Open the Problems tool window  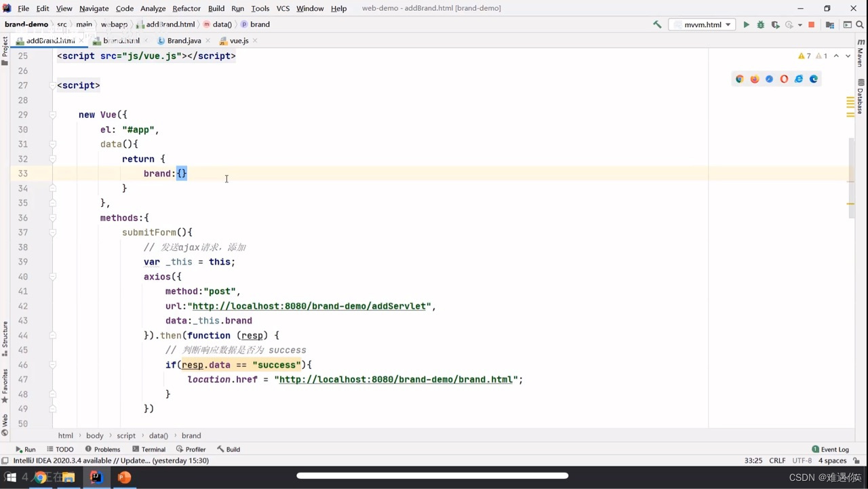102,449
